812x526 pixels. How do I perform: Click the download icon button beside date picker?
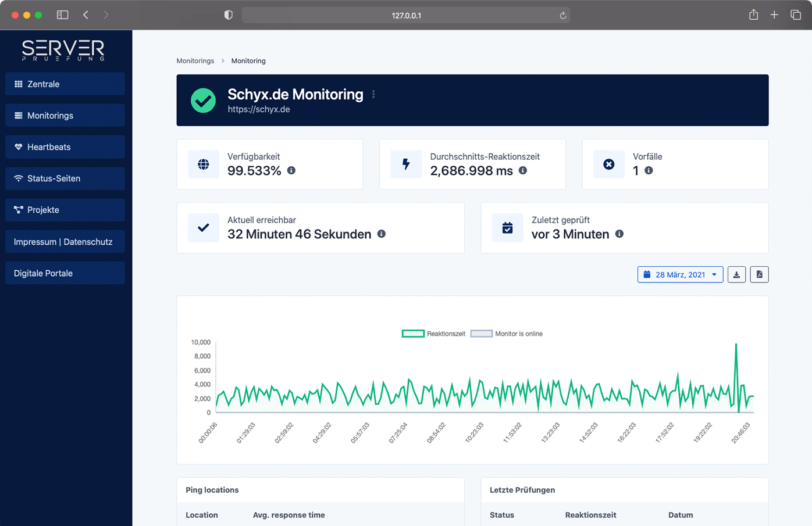736,275
